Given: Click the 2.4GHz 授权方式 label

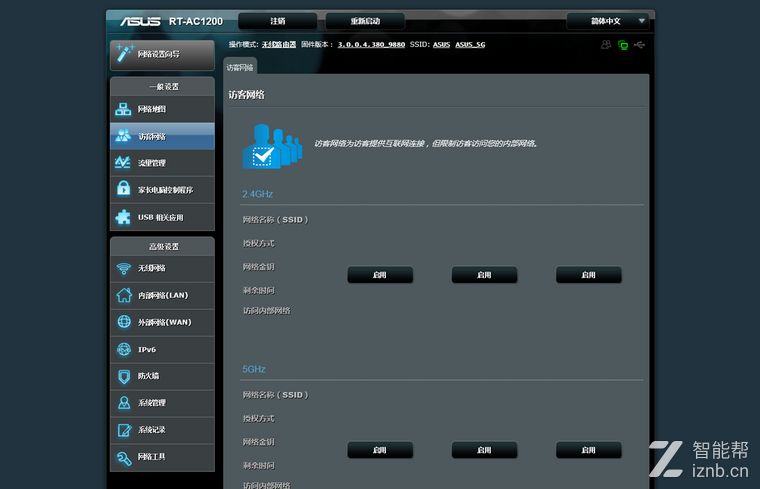Looking at the screenshot, I should [258, 243].
